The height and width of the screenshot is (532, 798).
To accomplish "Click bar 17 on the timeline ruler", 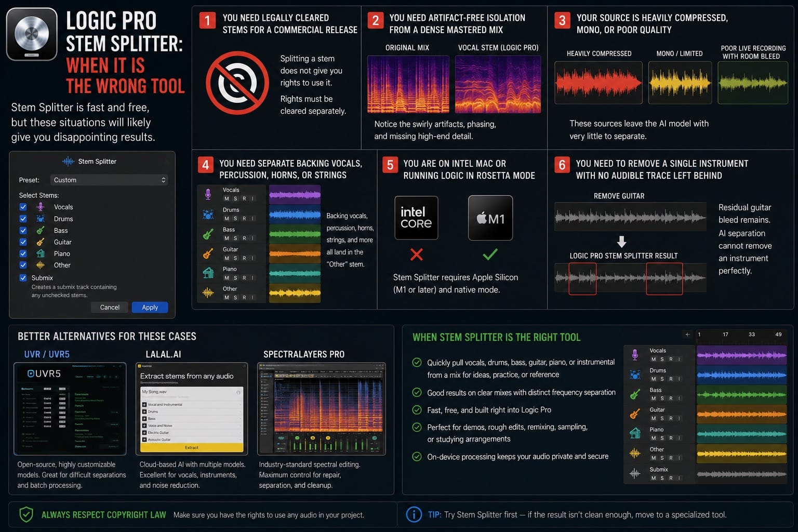I will tap(725, 335).
